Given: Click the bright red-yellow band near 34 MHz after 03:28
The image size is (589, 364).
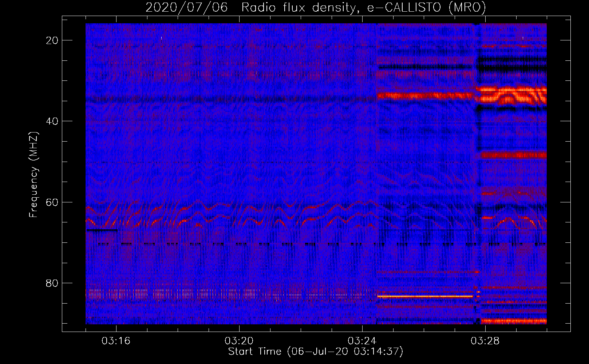Looking at the screenshot, I should [513, 95].
